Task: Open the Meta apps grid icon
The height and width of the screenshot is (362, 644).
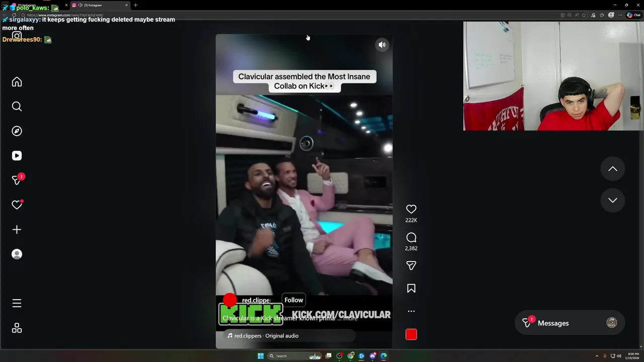Action: click(17, 328)
